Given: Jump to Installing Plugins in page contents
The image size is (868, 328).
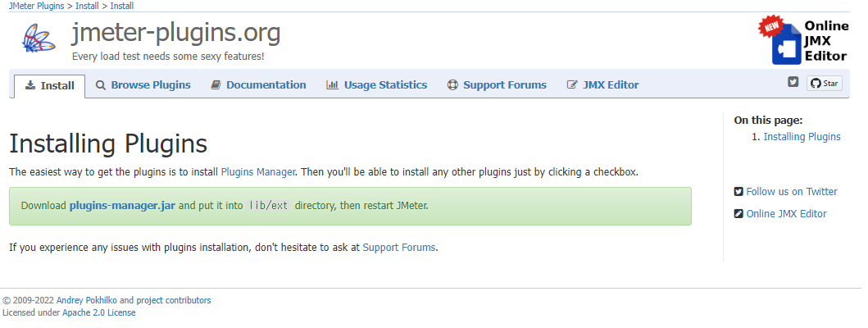Looking at the screenshot, I should point(802,137).
